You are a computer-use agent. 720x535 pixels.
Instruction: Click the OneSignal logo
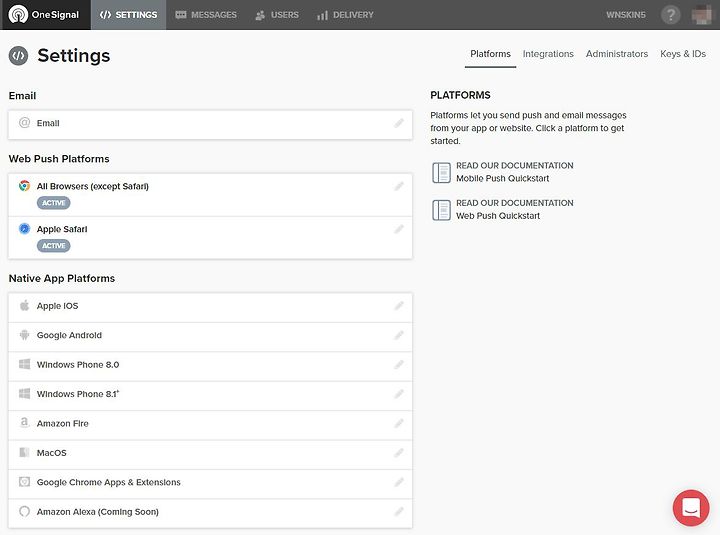(44, 15)
